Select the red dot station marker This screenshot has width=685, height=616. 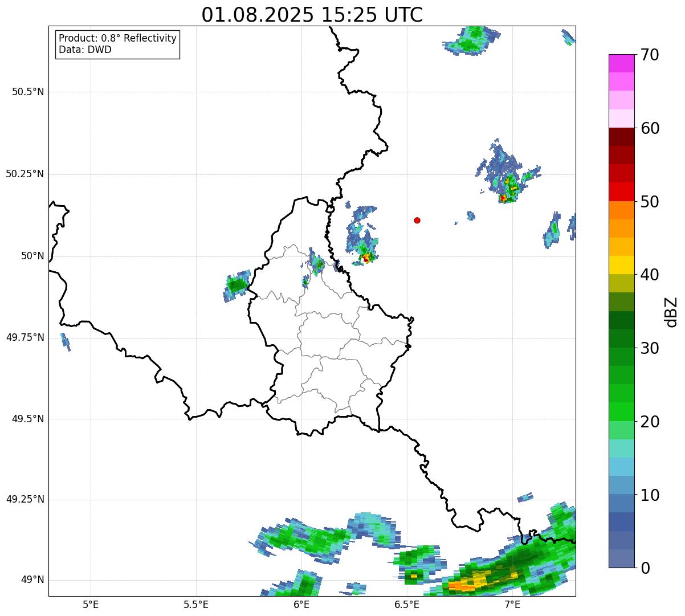click(x=417, y=220)
